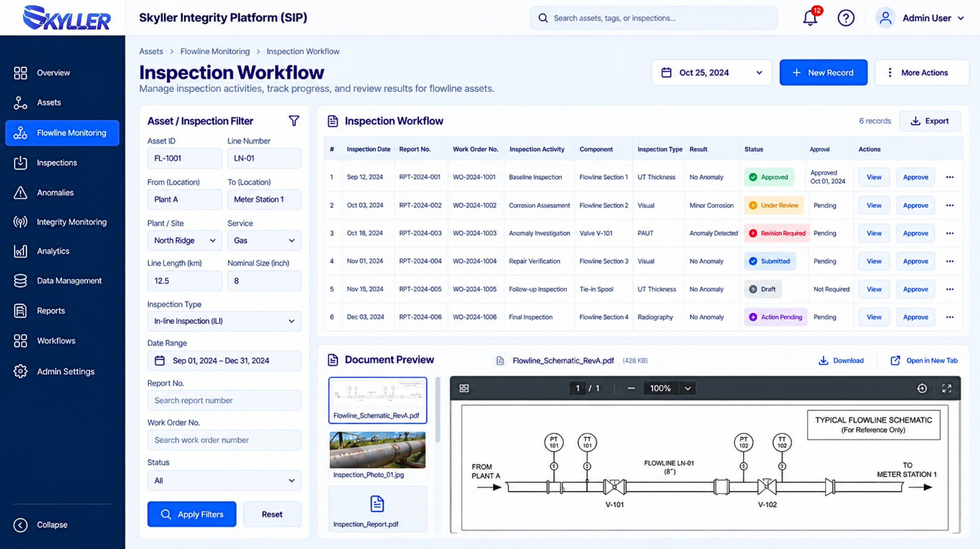Go to Overview in sidebar
This screenshot has height=549, width=980.
click(x=62, y=72)
